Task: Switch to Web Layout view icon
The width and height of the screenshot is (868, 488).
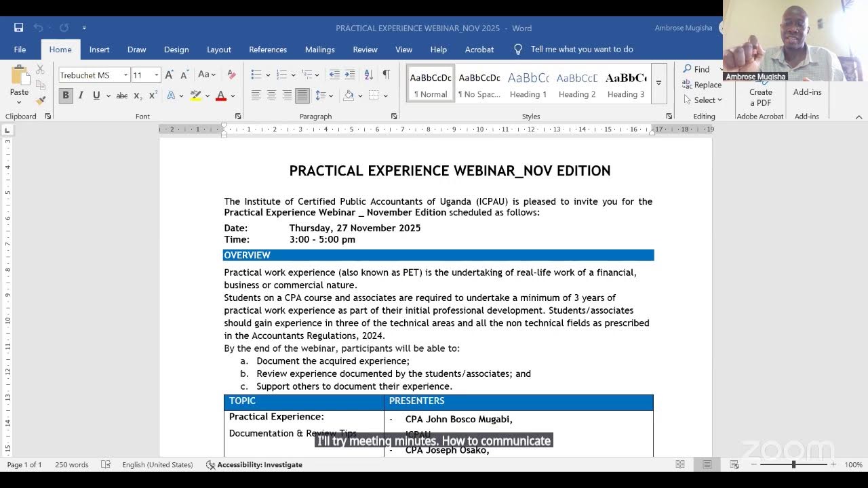Action: [734, 464]
